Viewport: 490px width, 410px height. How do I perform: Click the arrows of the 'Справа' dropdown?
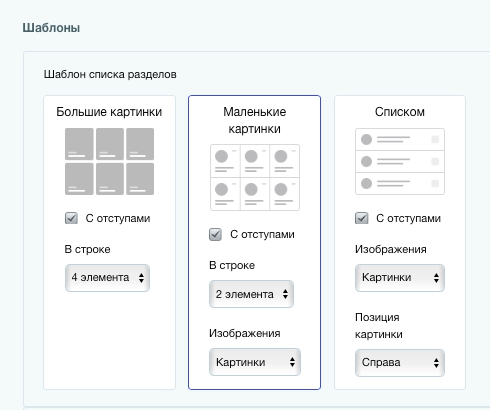coord(436,363)
